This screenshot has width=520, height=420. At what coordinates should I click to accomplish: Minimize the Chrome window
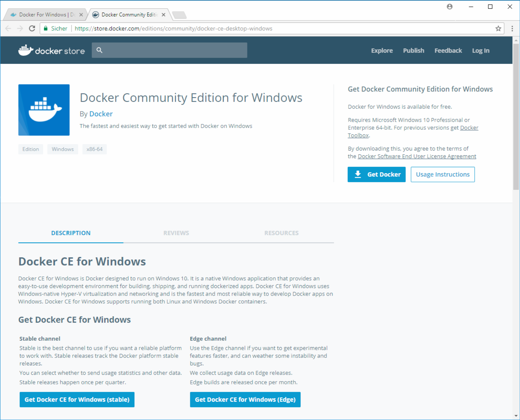click(471, 7)
